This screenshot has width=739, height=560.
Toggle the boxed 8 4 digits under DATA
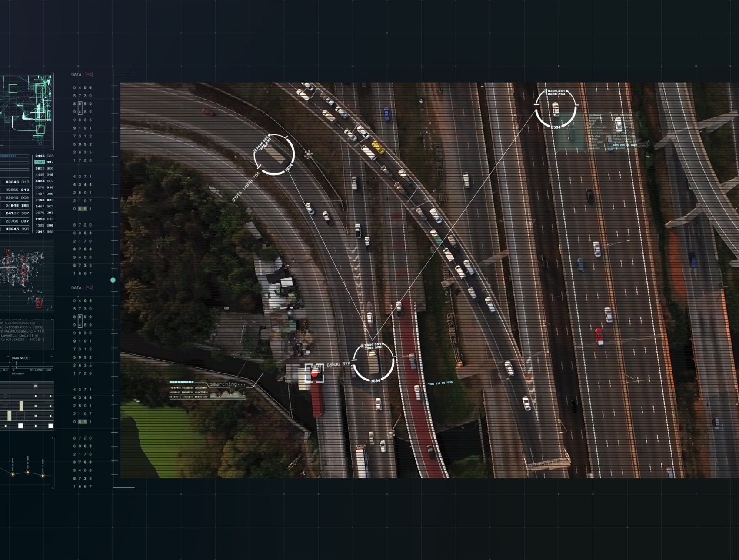click(x=80, y=108)
